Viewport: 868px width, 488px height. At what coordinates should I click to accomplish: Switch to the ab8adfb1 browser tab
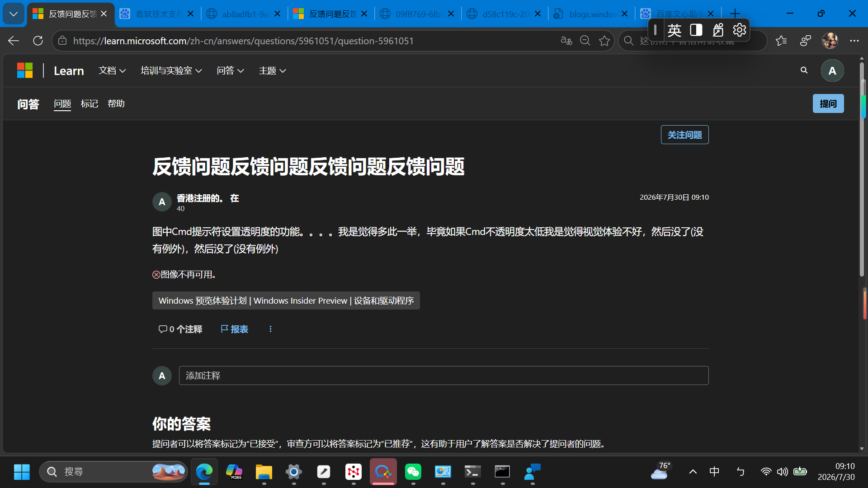[244, 14]
